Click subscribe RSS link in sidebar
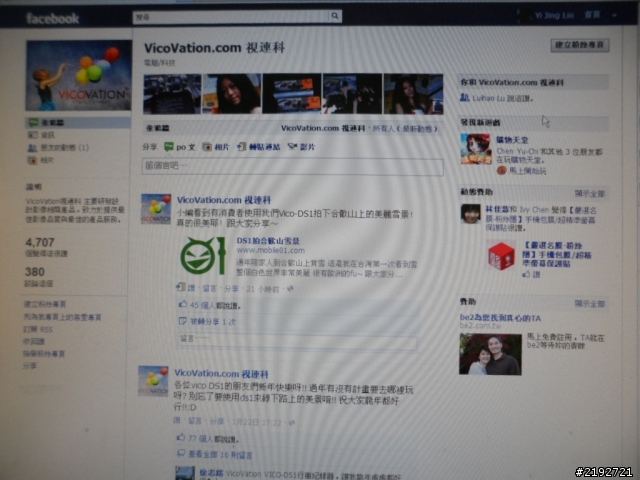The image size is (640, 480). [38, 329]
